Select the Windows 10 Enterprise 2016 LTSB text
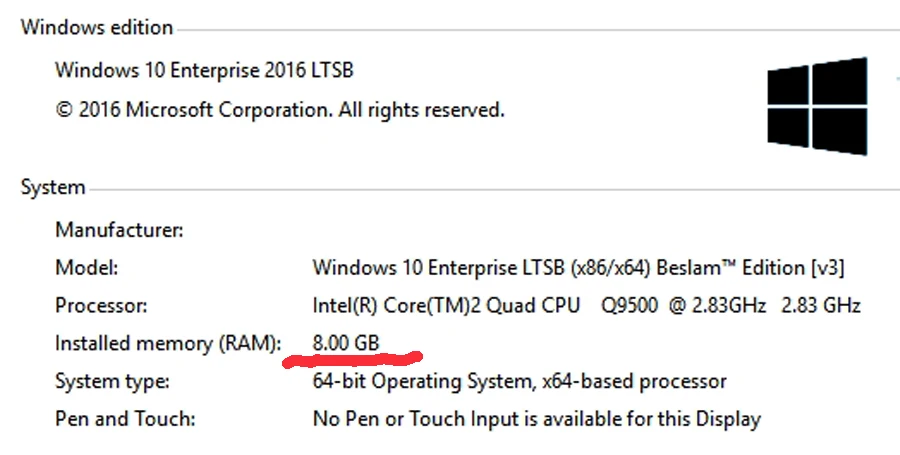The height and width of the screenshot is (455, 900). click(x=204, y=70)
